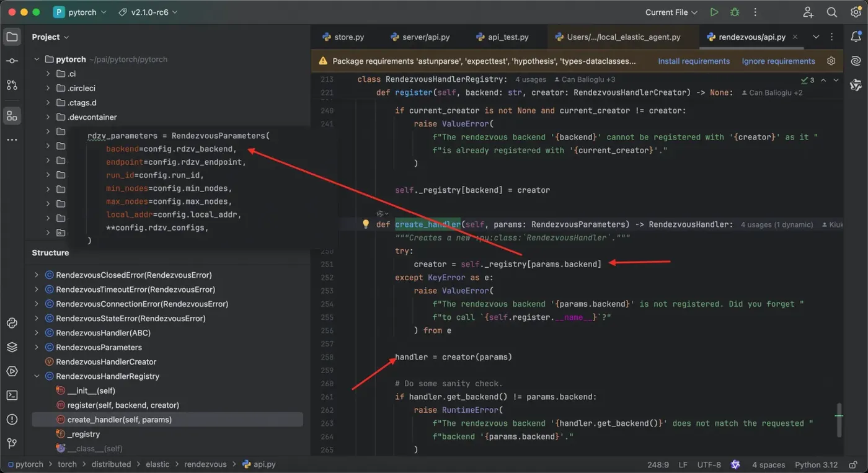Show more tool windows ellipsis

point(12,140)
